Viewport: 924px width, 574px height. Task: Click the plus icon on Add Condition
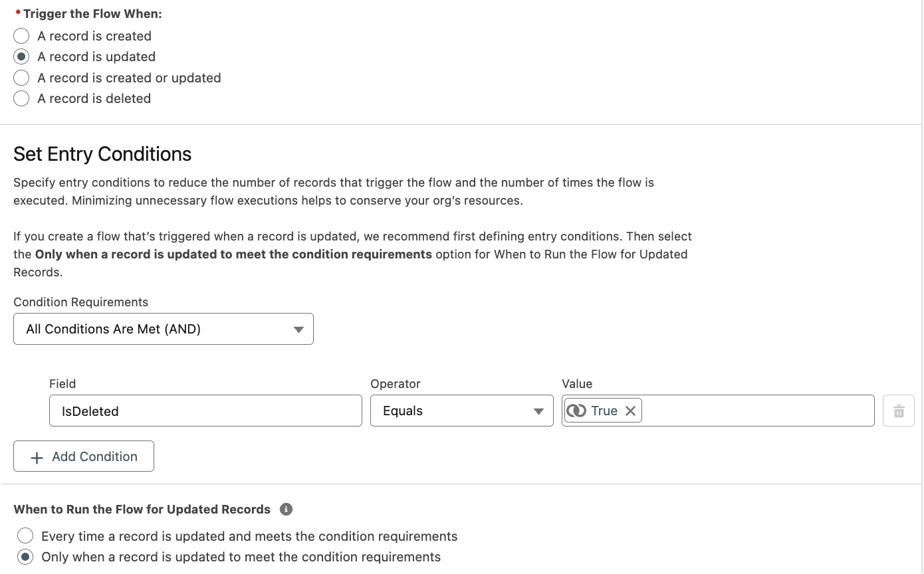(x=37, y=456)
